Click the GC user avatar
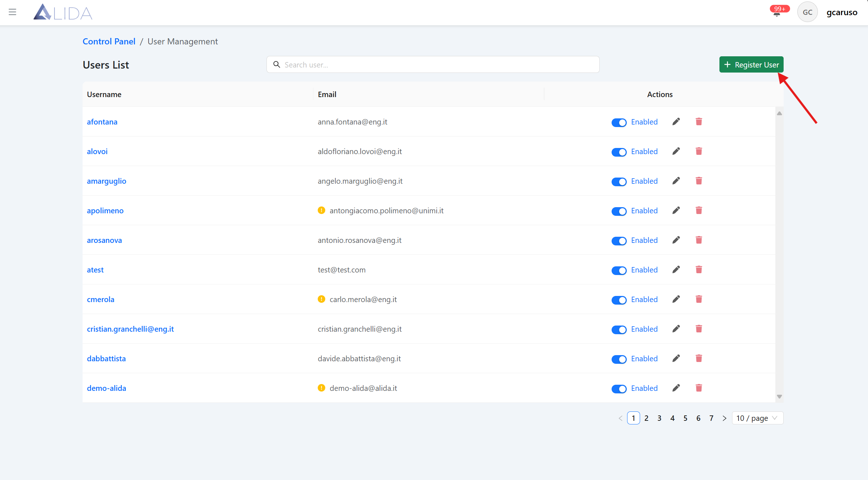Screen dimensions: 868x480 [807, 12]
